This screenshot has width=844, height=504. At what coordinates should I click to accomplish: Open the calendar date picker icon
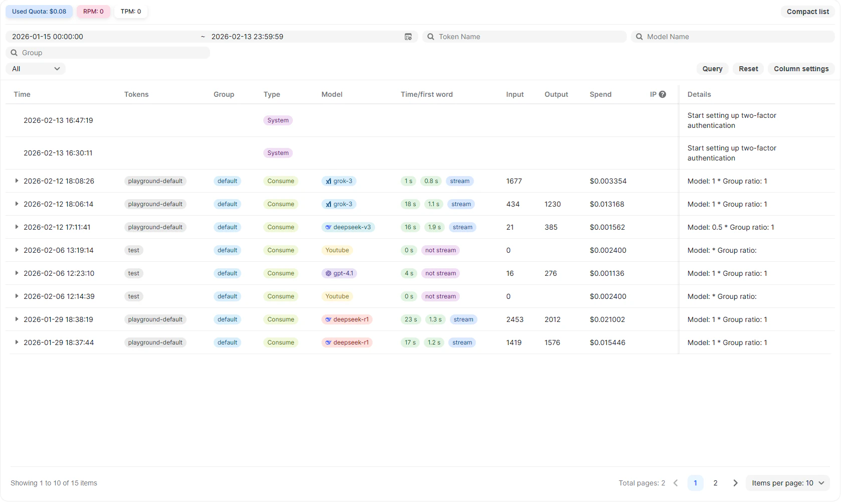tap(408, 37)
